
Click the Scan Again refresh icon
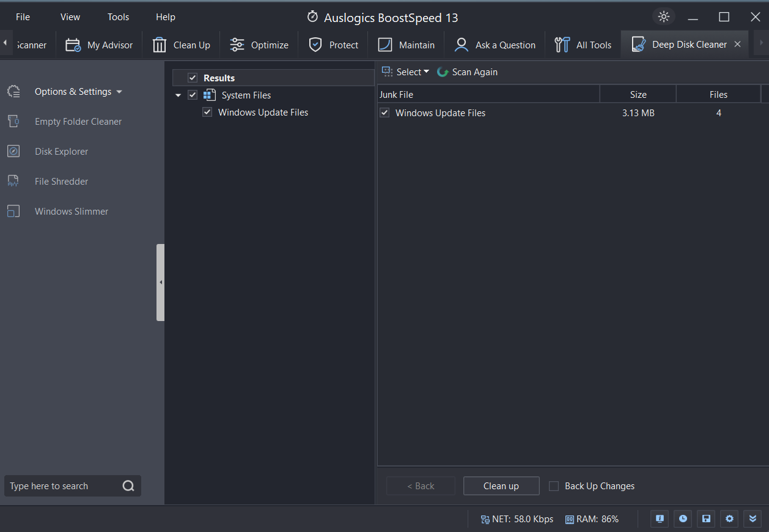tap(443, 72)
